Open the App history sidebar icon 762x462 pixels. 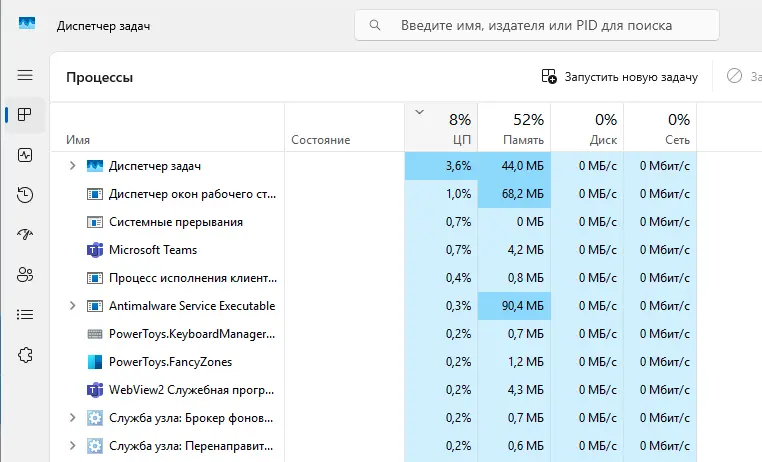25,195
